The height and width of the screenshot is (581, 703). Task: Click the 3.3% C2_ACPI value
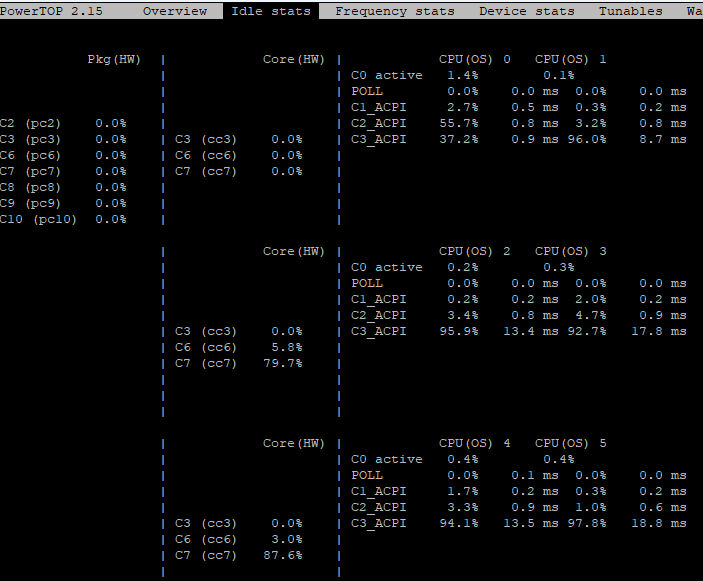(463, 507)
